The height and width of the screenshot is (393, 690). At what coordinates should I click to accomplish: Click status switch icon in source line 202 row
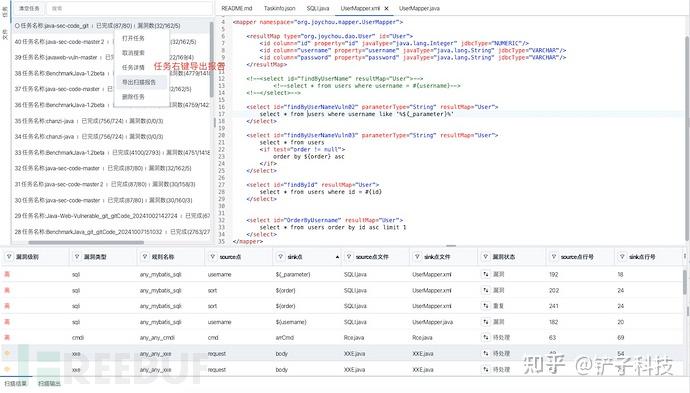[486, 290]
